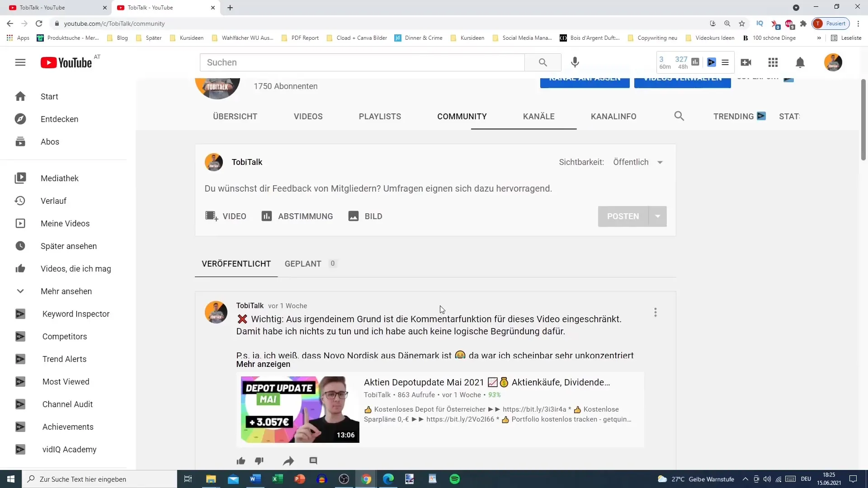This screenshot has height=488, width=868.
Task: Toggle the dislike button on the post
Action: (x=259, y=460)
